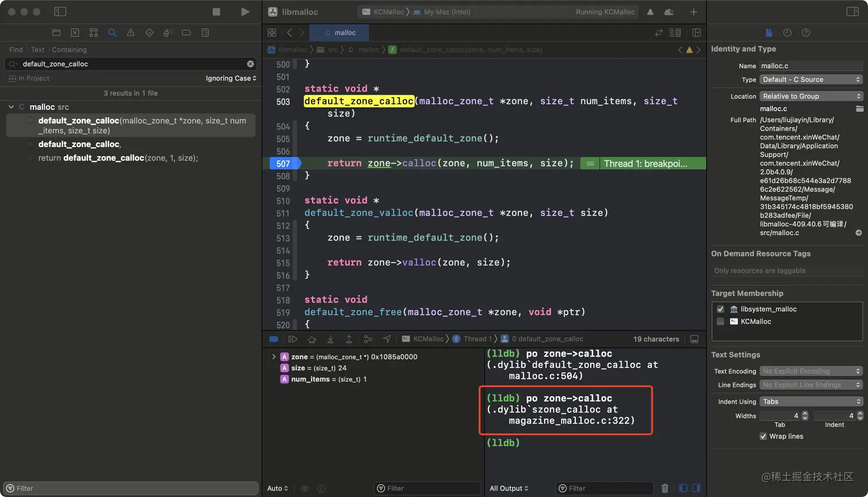Open the default_zone_calloc function breadcrumb
The height and width of the screenshot is (497, 868).
coord(465,50)
